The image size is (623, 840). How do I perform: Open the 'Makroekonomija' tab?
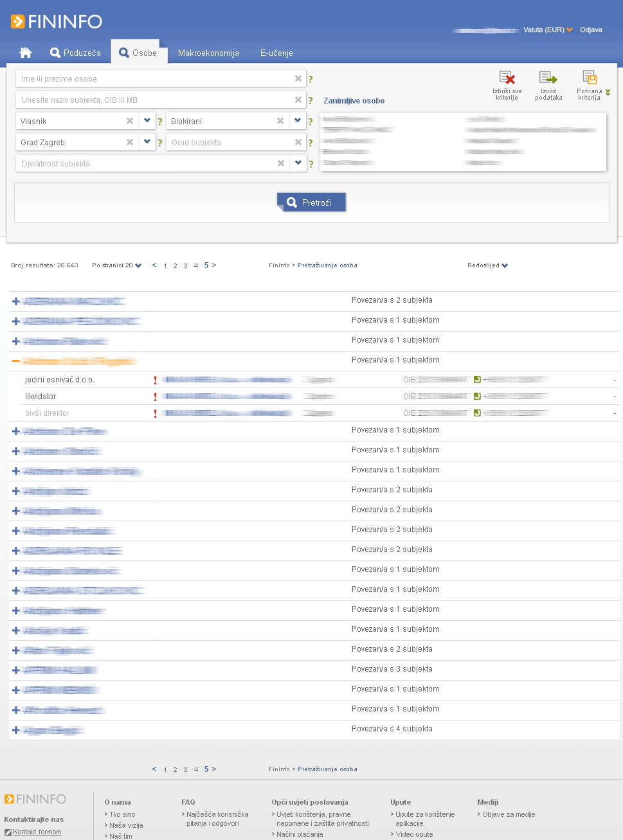208,53
